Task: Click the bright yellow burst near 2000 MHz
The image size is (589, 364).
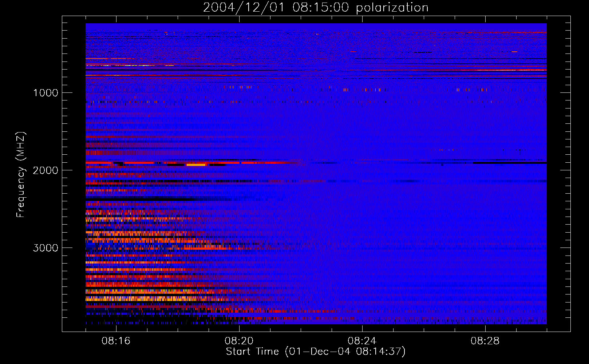Action: coord(196,165)
